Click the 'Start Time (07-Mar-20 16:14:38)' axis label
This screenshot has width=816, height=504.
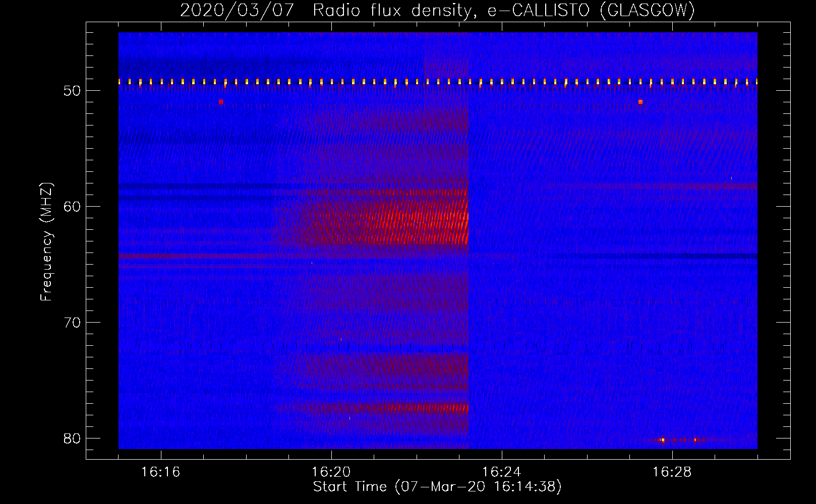[x=437, y=487]
